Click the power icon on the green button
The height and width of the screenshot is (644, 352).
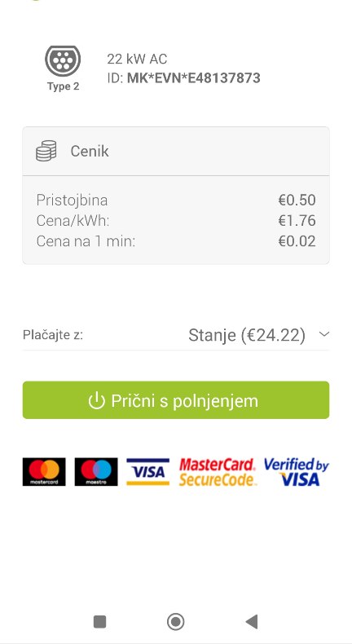(x=96, y=400)
